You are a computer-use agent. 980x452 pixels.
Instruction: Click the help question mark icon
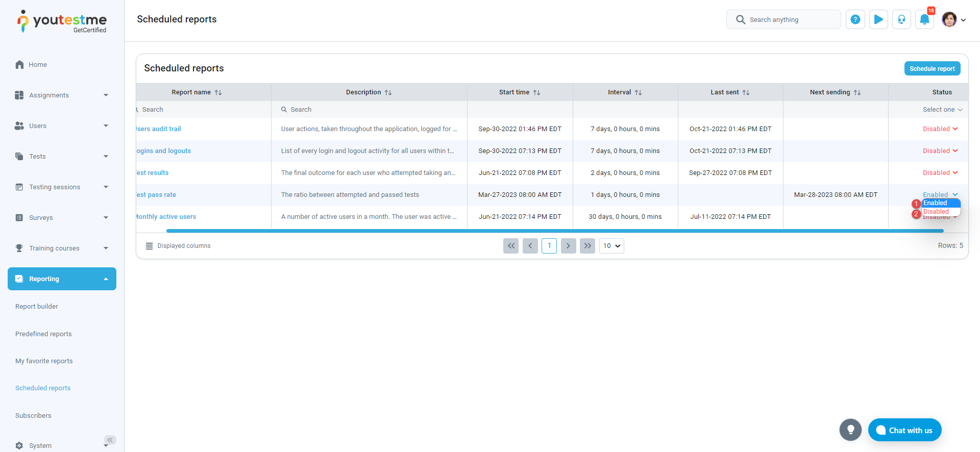pyautogui.click(x=855, y=19)
